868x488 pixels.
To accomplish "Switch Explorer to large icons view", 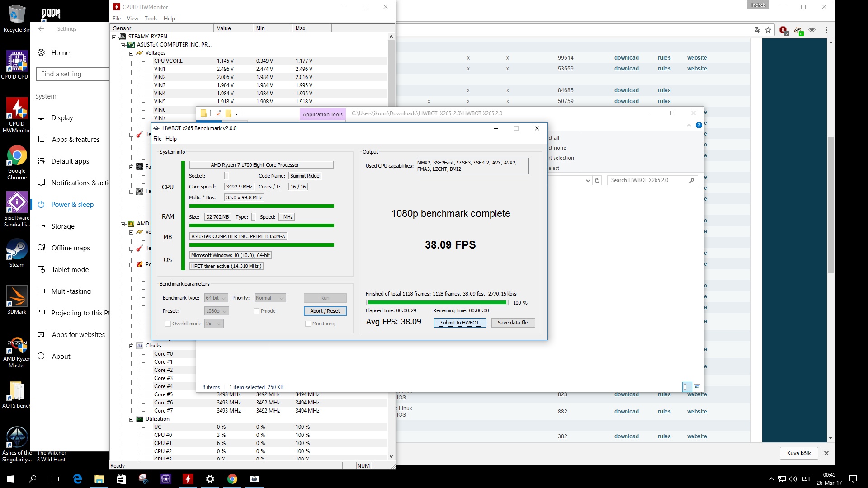I will coord(697,387).
